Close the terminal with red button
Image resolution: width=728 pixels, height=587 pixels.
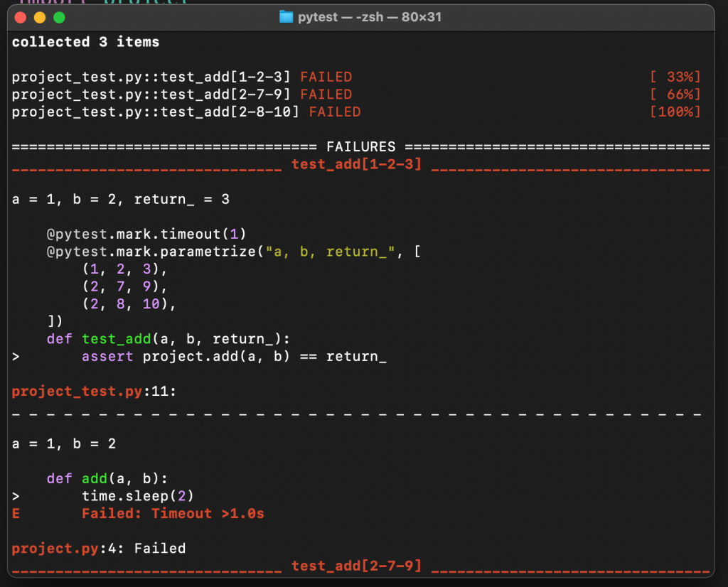click(21, 18)
